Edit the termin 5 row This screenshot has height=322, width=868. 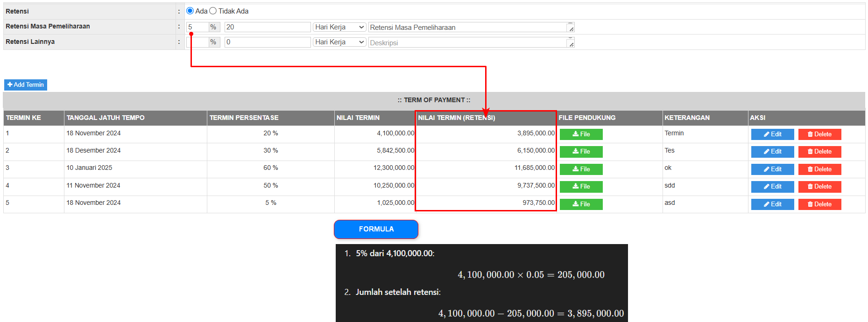pos(772,204)
